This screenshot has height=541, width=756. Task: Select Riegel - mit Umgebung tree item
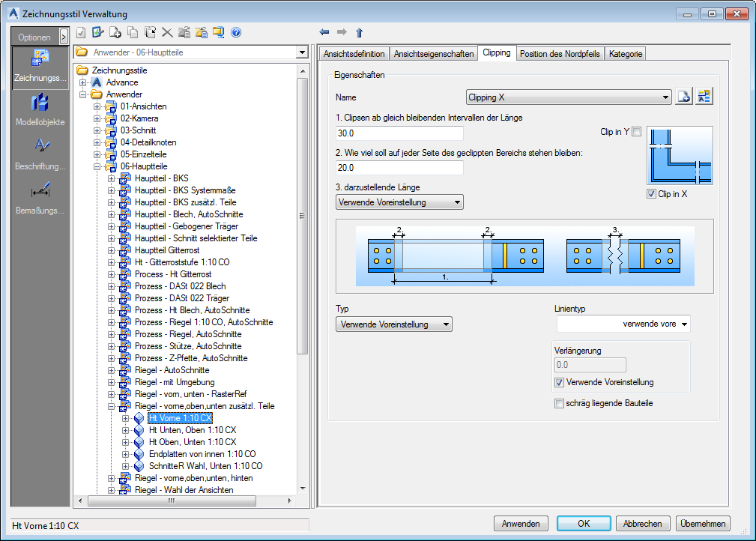click(x=175, y=382)
